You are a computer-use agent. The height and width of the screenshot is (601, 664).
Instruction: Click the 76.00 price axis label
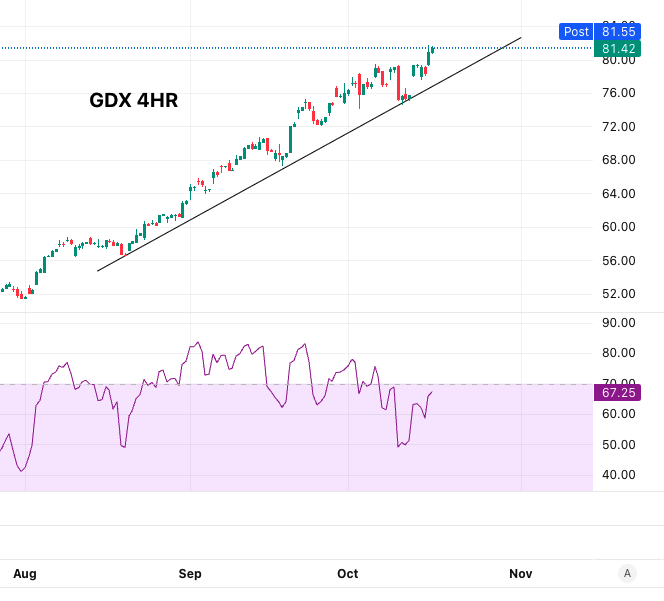click(x=619, y=93)
